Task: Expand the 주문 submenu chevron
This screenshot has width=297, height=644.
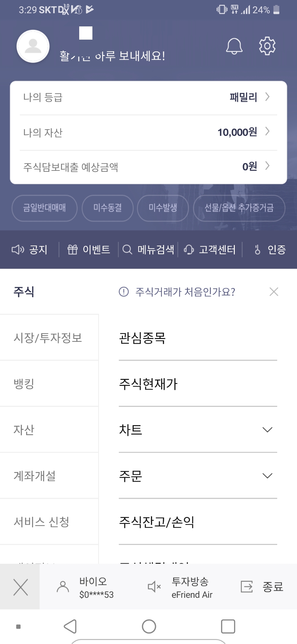Action: click(267, 476)
